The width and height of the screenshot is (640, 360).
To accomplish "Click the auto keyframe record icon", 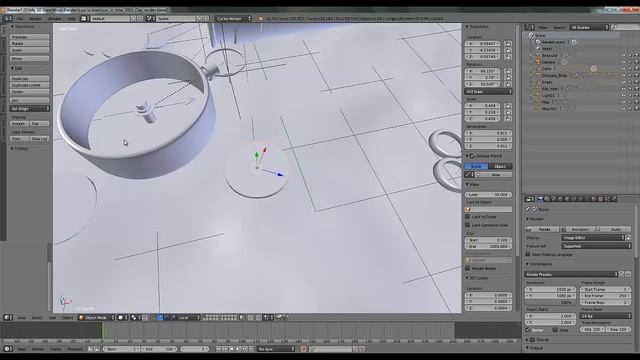I will coord(303,349).
